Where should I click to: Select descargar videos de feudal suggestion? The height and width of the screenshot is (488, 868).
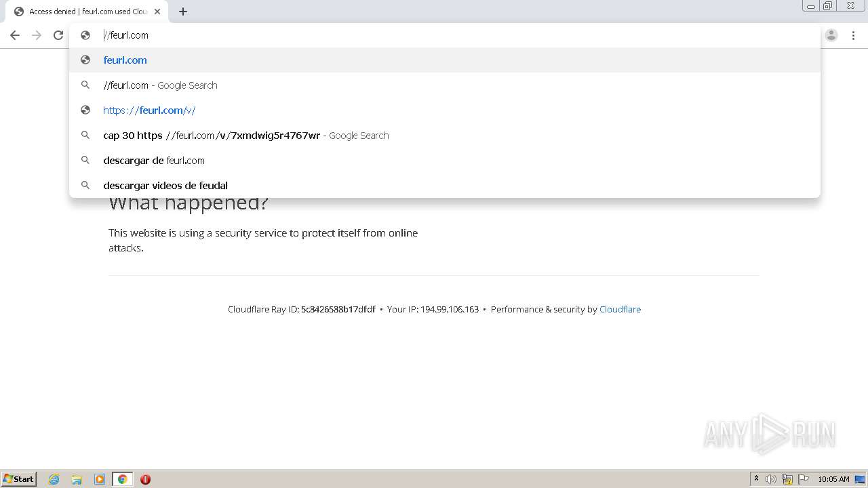pyautogui.click(x=444, y=185)
